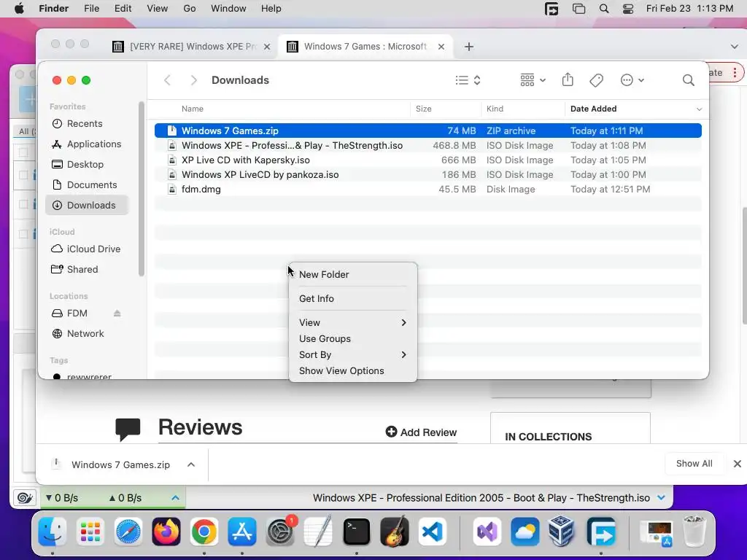Open Safari from the Dock

128,531
